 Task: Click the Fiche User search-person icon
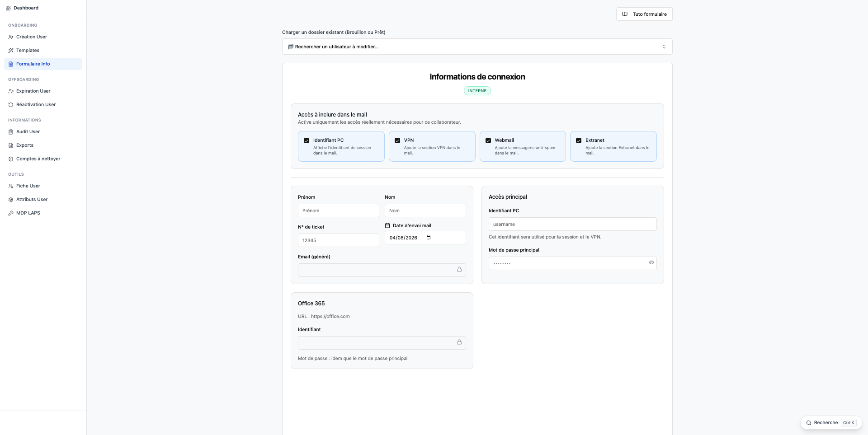click(11, 186)
